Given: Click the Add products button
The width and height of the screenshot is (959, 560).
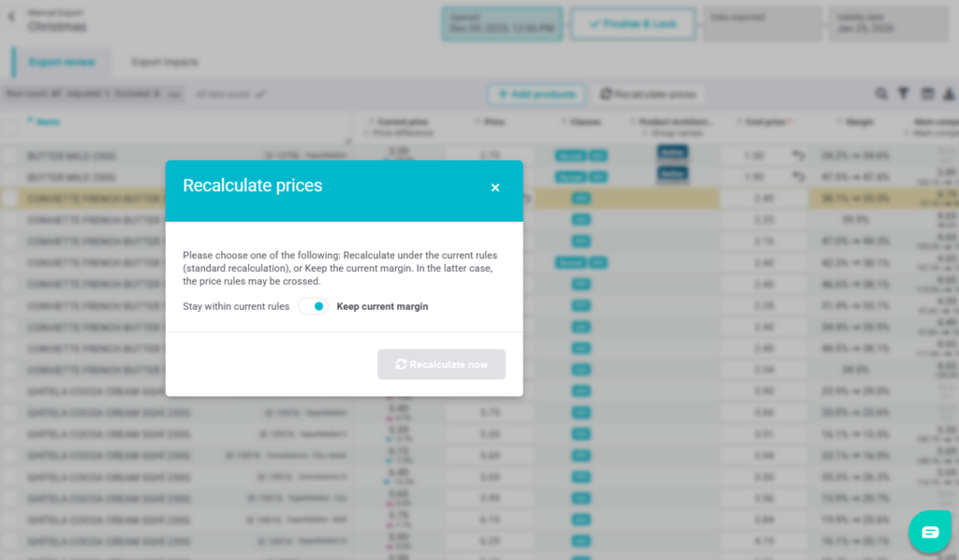Looking at the screenshot, I should pyautogui.click(x=536, y=95).
